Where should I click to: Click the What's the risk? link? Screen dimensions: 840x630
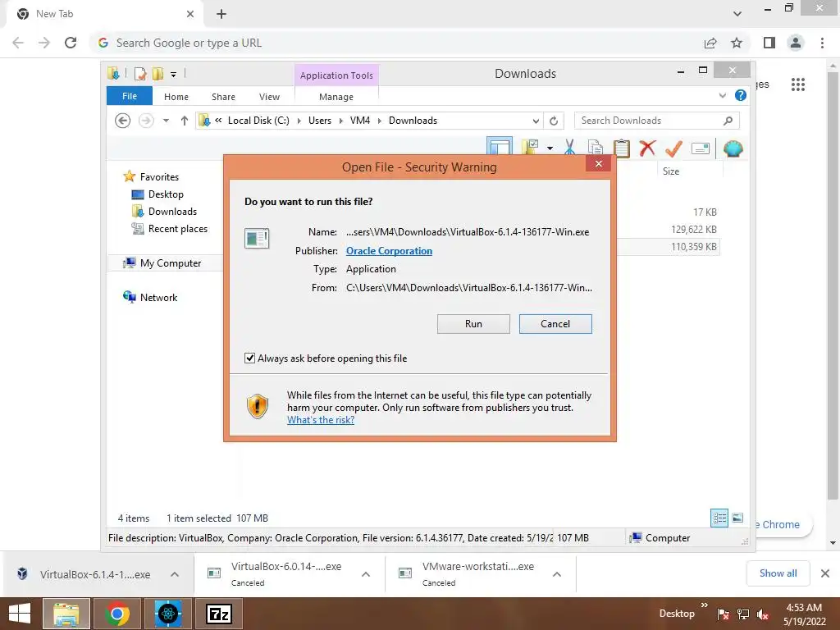321,420
